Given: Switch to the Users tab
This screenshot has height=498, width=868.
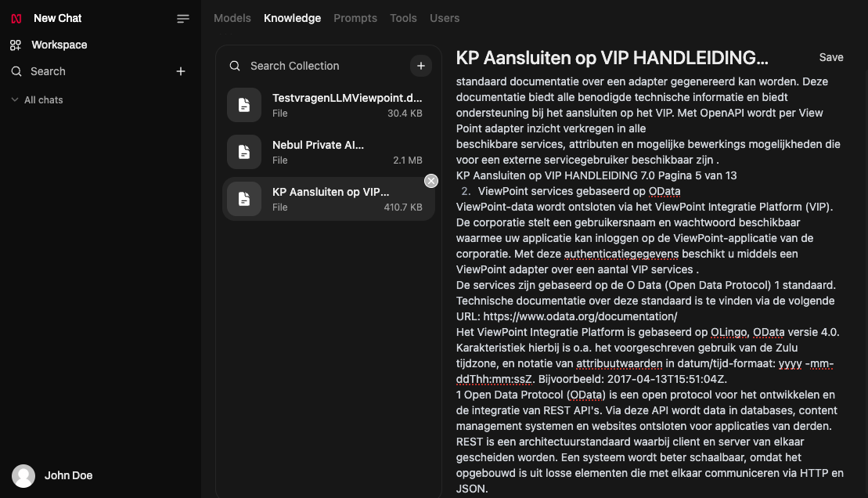Looking at the screenshot, I should click(445, 18).
